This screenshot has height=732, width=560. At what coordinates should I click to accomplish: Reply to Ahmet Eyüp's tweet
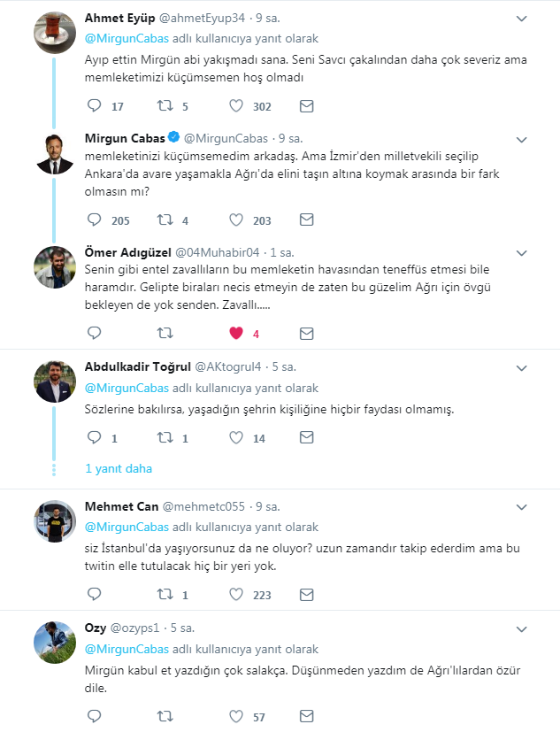click(x=96, y=105)
